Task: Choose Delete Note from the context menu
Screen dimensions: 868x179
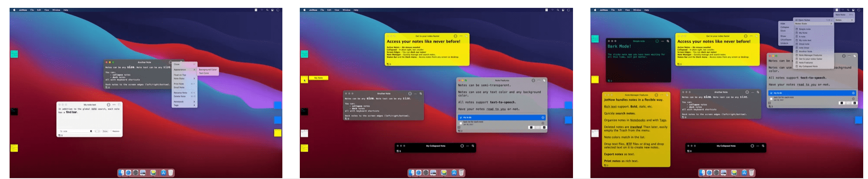Action: point(180,96)
